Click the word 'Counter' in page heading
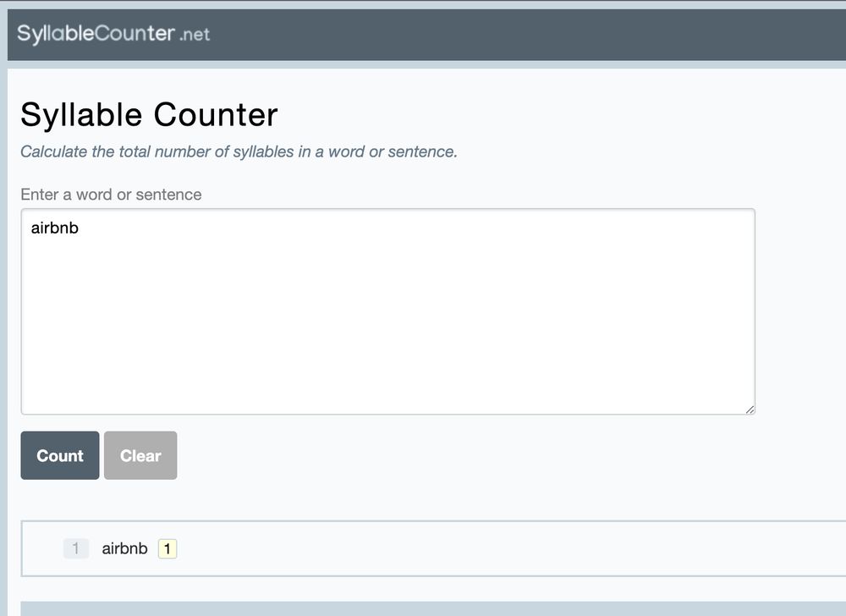 (x=216, y=114)
